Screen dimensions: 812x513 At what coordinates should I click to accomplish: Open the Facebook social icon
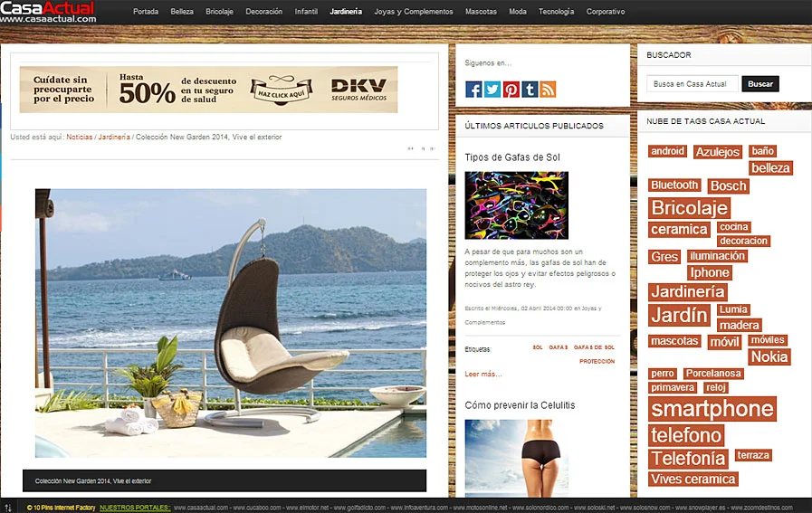tap(473, 90)
